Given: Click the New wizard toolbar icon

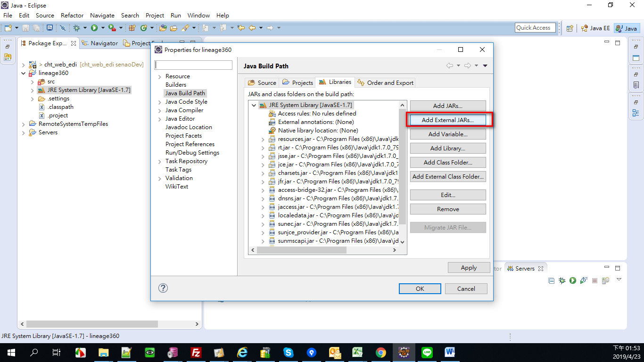Looking at the screenshot, I should (8, 28).
